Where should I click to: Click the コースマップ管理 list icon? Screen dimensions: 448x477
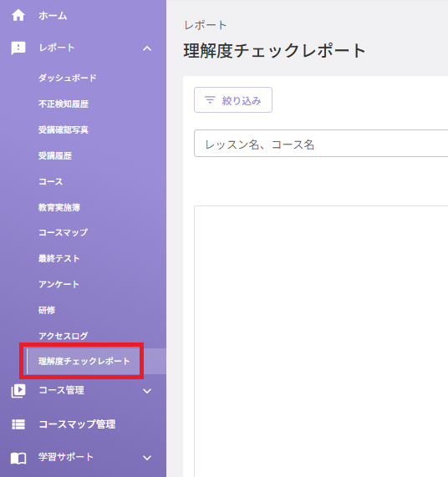point(18,424)
